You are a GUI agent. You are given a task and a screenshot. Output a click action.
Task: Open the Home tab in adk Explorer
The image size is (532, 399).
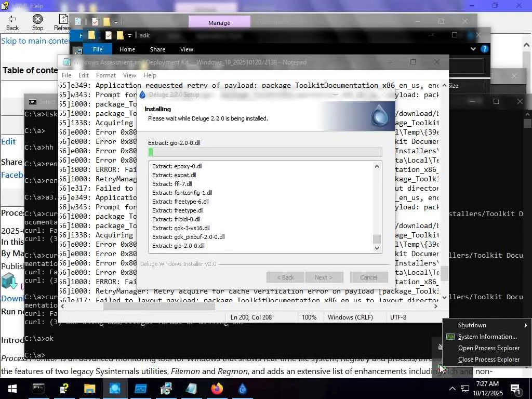(127, 49)
